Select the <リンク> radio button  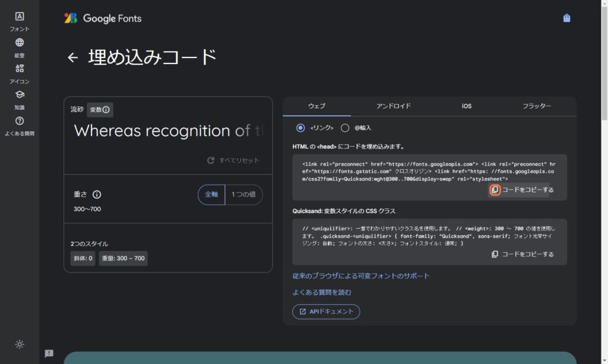coord(300,128)
